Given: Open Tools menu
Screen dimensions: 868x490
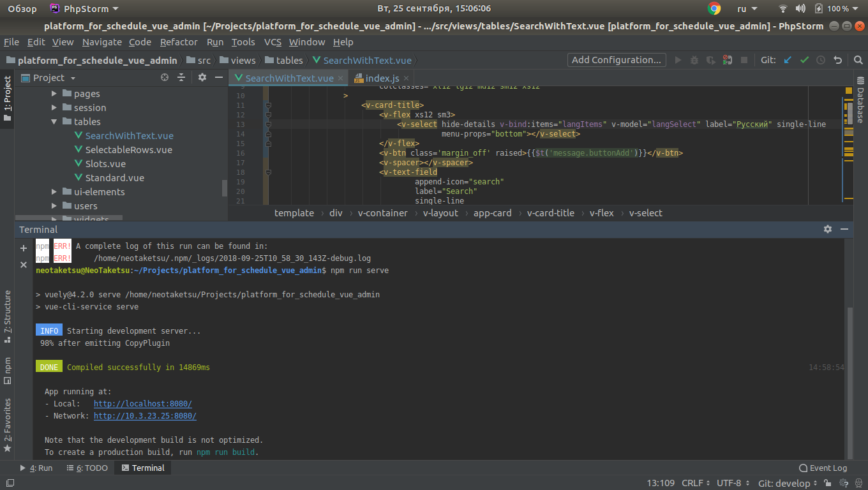Looking at the screenshot, I should [243, 42].
